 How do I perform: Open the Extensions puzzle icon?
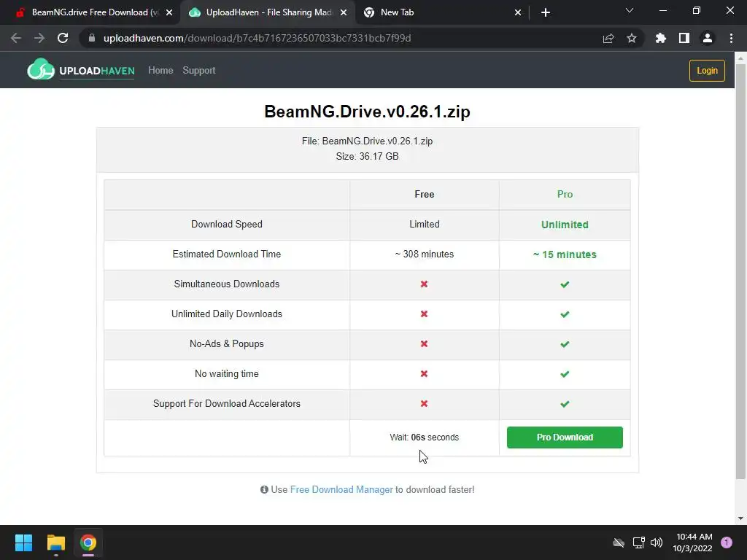click(x=661, y=38)
